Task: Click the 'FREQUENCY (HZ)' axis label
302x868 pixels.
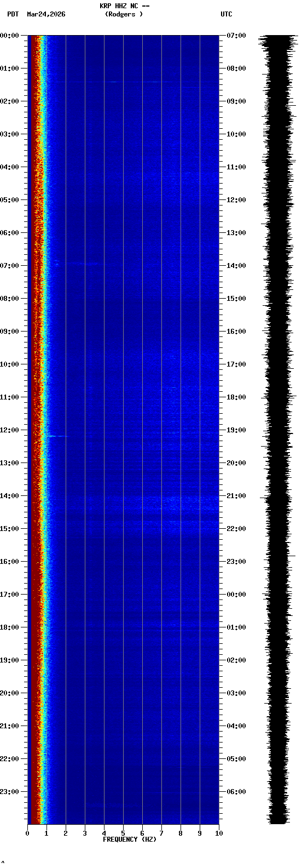Action: point(130,840)
